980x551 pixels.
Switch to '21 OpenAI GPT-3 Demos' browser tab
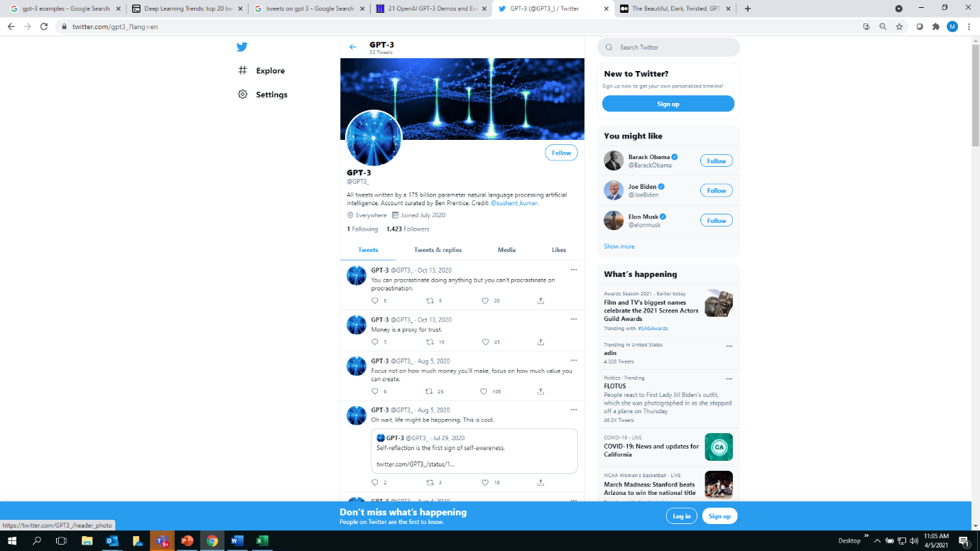(432, 9)
